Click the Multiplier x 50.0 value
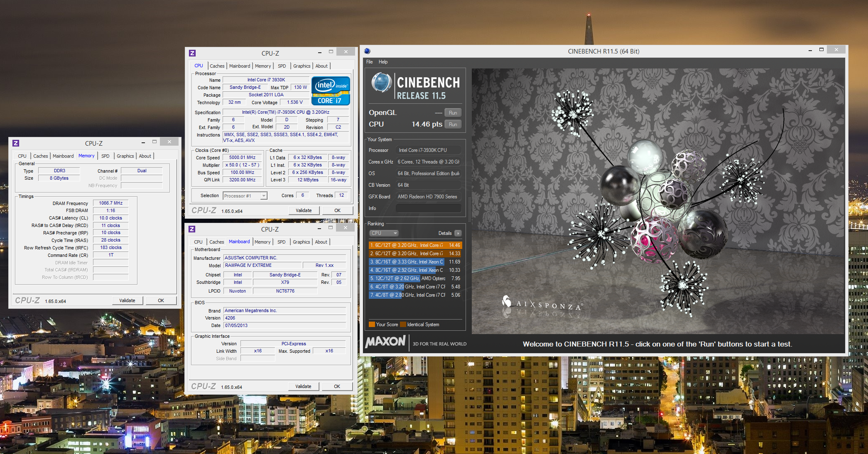 coord(242,165)
